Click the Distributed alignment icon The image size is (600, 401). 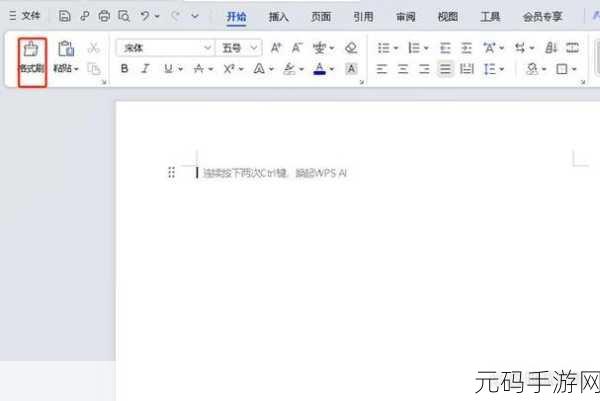click(466, 69)
